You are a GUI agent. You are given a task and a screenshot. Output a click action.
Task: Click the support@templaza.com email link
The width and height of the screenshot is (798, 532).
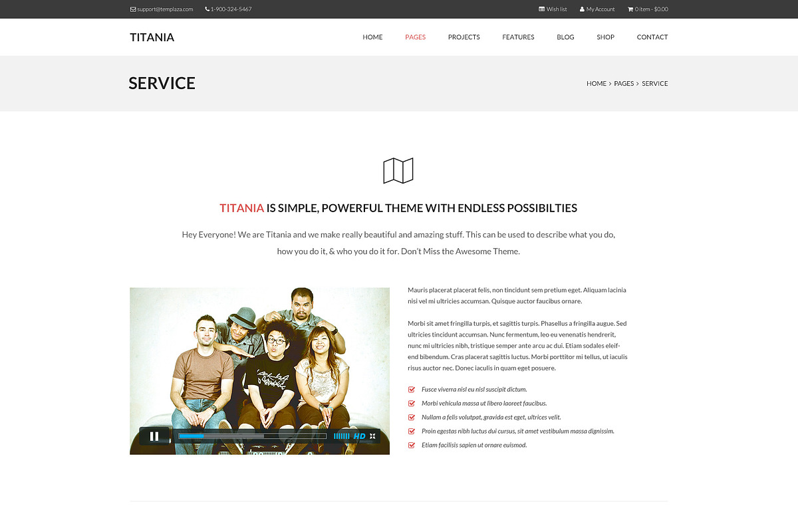coord(165,9)
